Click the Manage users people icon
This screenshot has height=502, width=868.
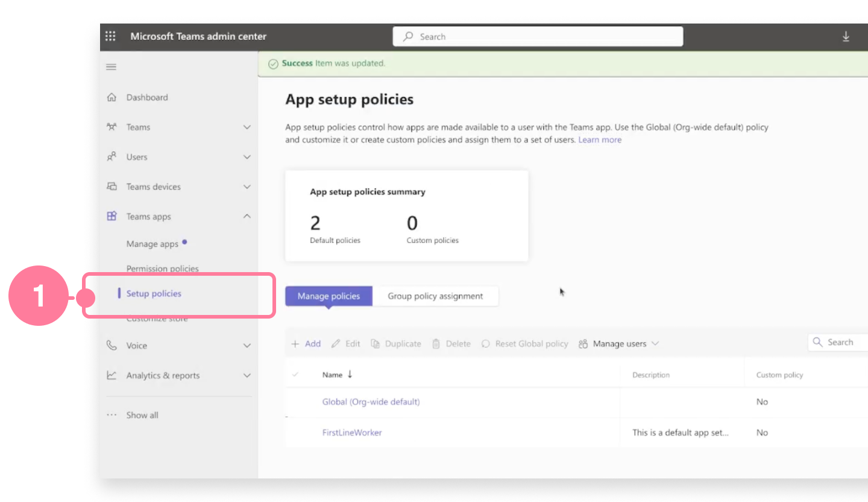coord(583,344)
